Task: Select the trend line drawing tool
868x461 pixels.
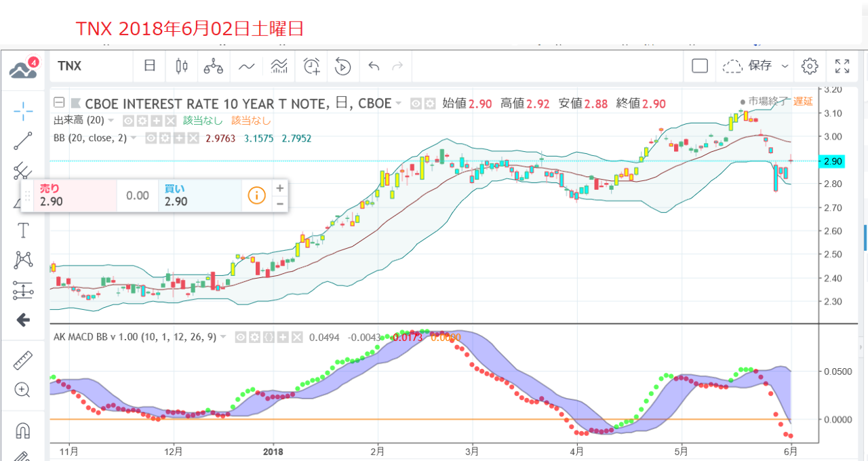Action: click(x=23, y=141)
